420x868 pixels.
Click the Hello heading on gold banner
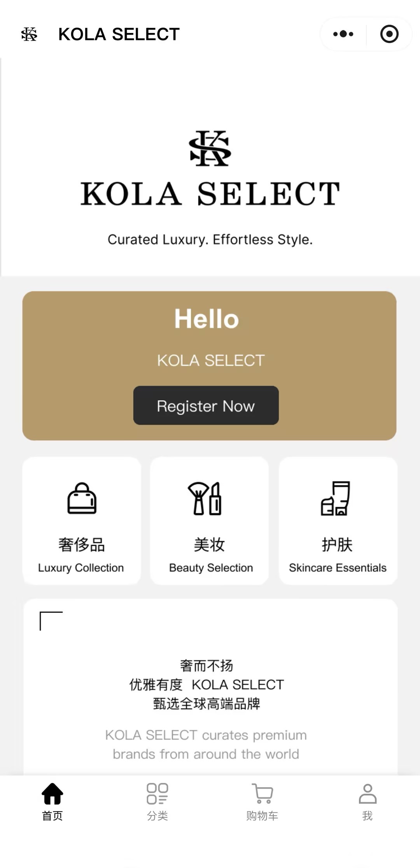coord(206,319)
